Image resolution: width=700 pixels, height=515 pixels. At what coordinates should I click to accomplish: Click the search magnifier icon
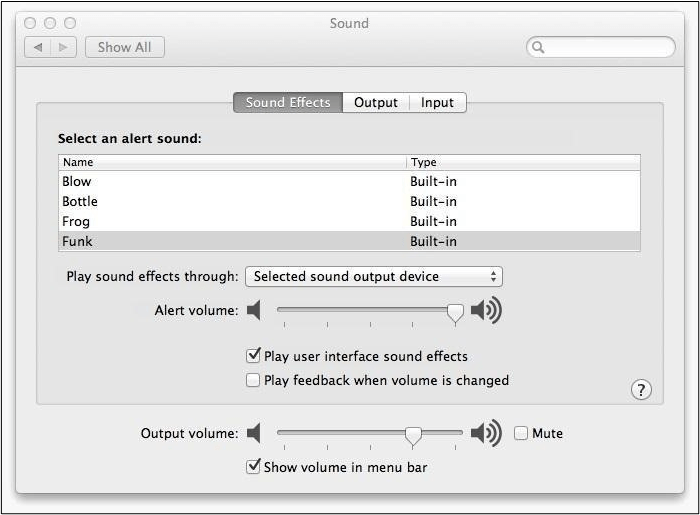(x=538, y=47)
